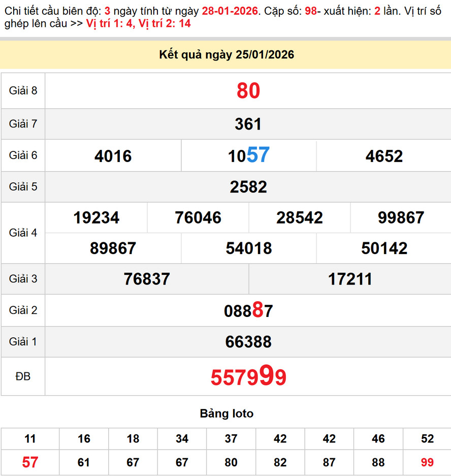Click the red 57 in Bảng loto
Image resolution: width=451 pixels, height=476 pixels.
[30, 462]
